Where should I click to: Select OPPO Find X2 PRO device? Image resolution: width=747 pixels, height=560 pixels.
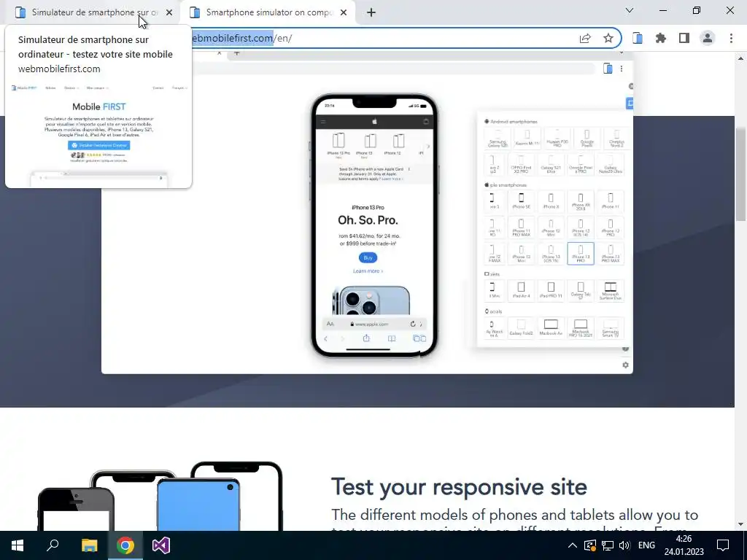pyautogui.click(x=521, y=164)
